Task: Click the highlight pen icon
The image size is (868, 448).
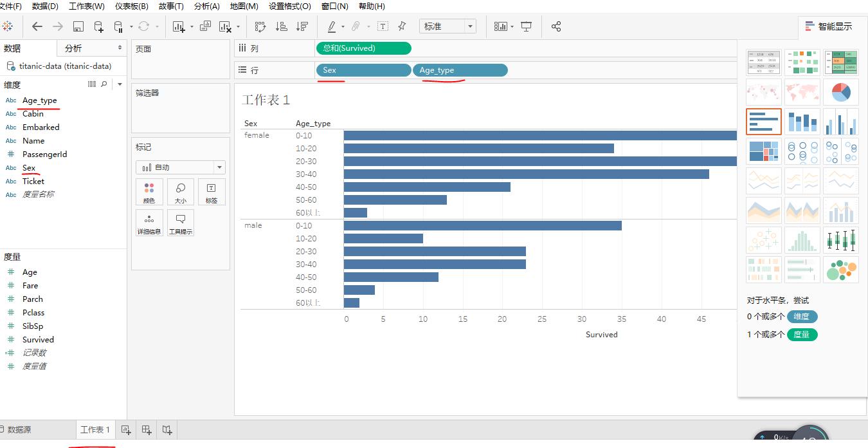Action: pyautogui.click(x=332, y=26)
